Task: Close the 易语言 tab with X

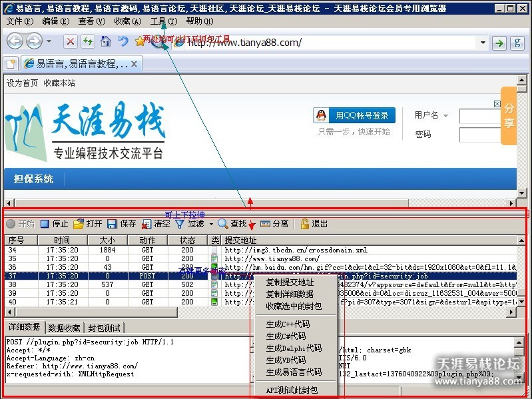Action: pyautogui.click(x=134, y=64)
